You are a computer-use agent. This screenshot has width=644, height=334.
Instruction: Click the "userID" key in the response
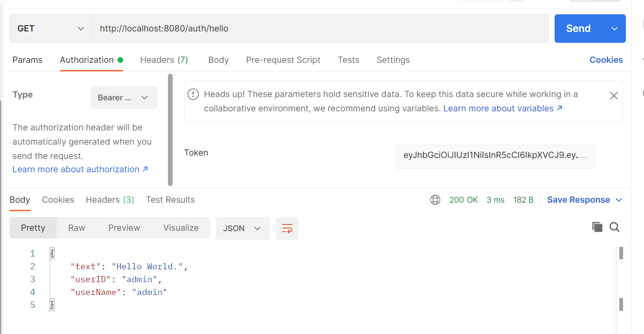[90, 279]
